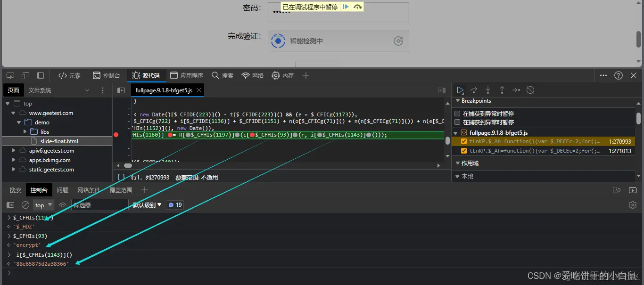Activate the inspect element picker icon
The height and width of the screenshot is (285, 644).
10,75
